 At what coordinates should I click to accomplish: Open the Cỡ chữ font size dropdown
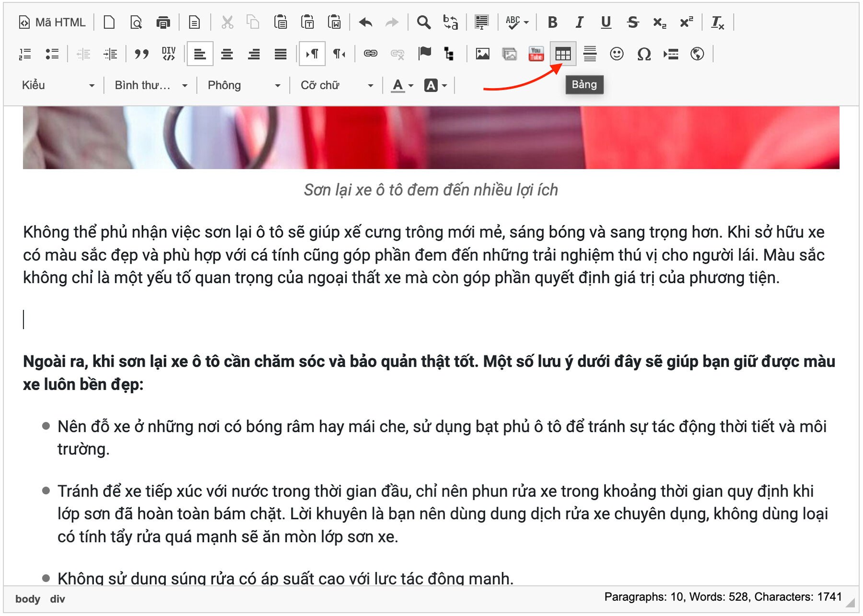337,85
